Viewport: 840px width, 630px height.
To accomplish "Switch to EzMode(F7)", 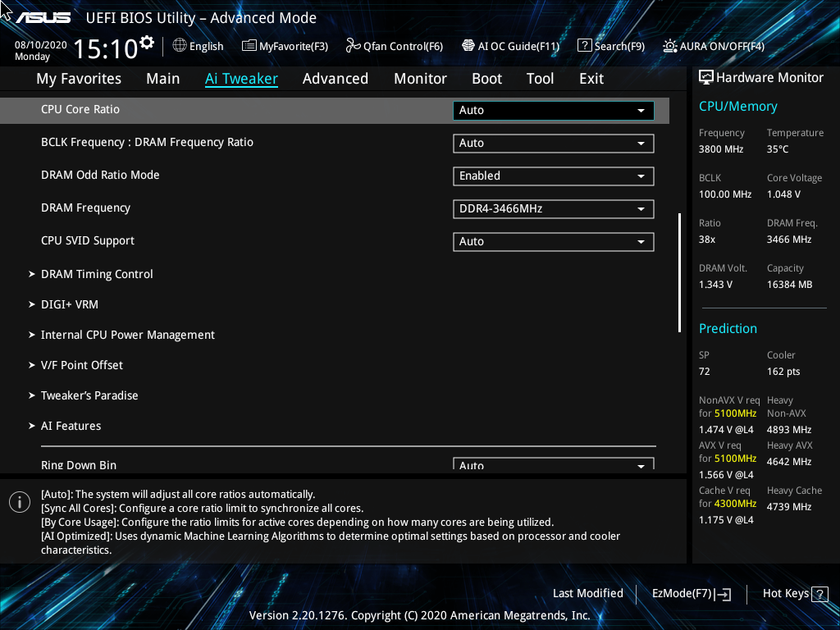I will click(692, 594).
